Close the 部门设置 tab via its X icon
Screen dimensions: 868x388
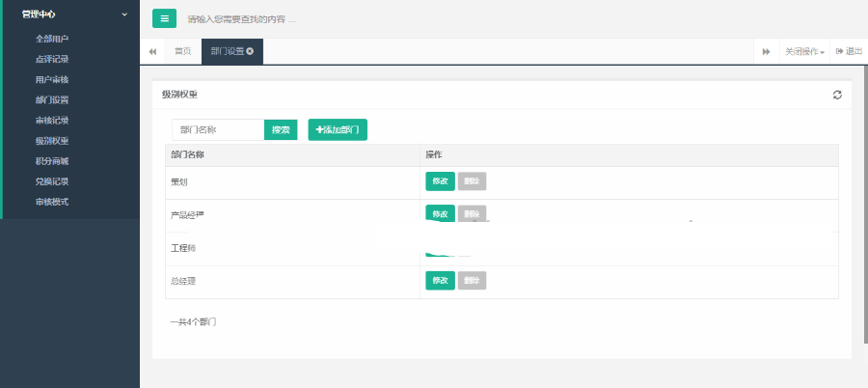point(250,51)
